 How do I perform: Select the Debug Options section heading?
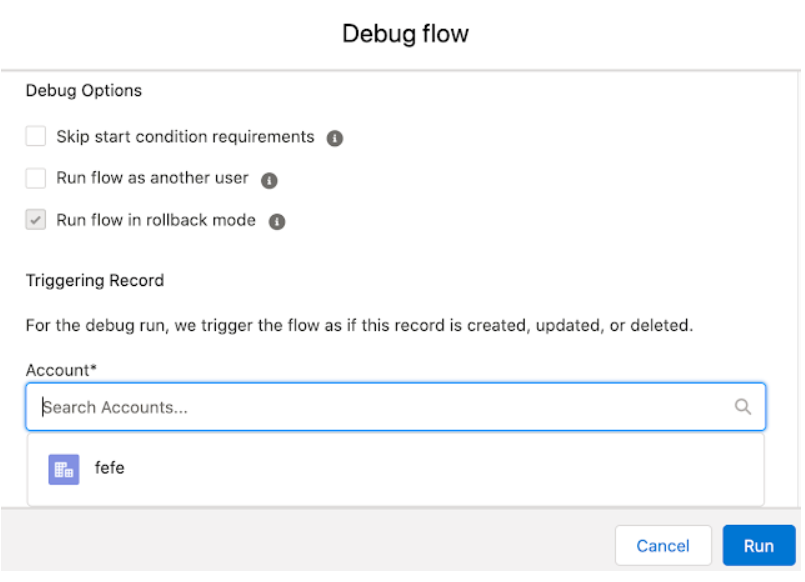click(84, 91)
